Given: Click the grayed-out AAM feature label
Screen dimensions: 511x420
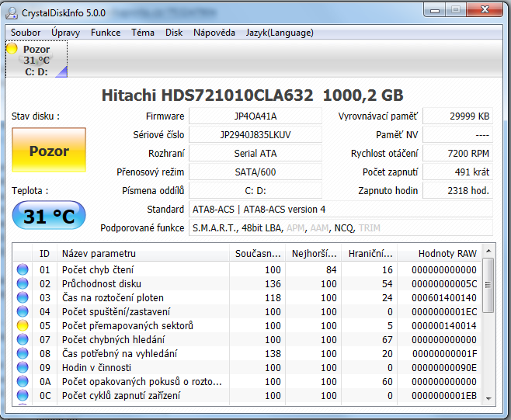Looking at the screenshot, I should [x=319, y=227].
